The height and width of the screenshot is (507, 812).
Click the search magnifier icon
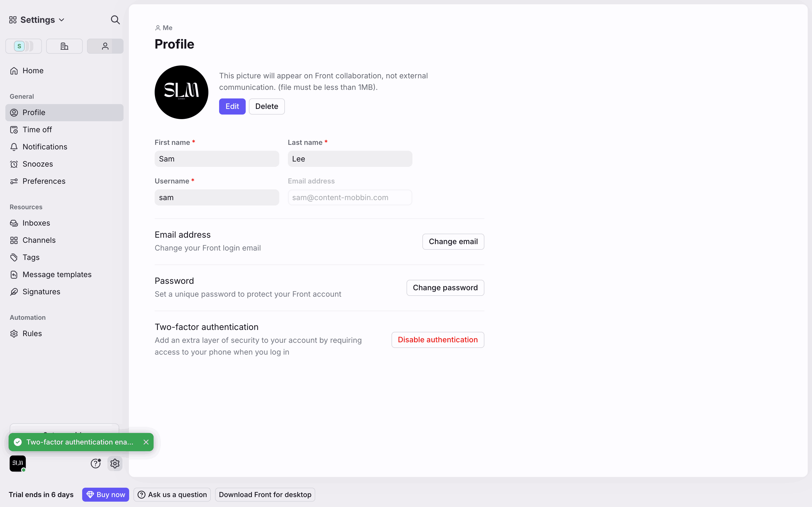coord(115,20)
